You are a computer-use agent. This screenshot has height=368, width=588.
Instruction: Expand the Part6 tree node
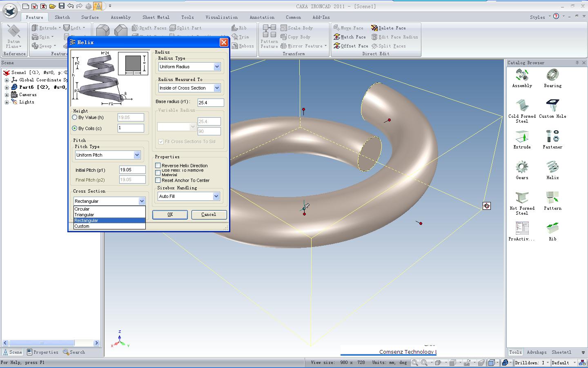click(7, 88)
